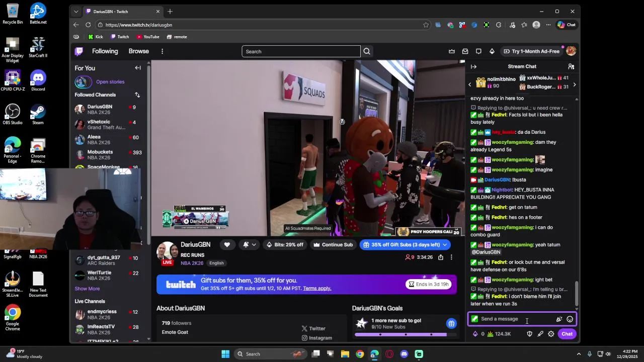The image size is (644, 362).
Task: Open the celebration power-ups icon in chat
Action: click(558, 319)
